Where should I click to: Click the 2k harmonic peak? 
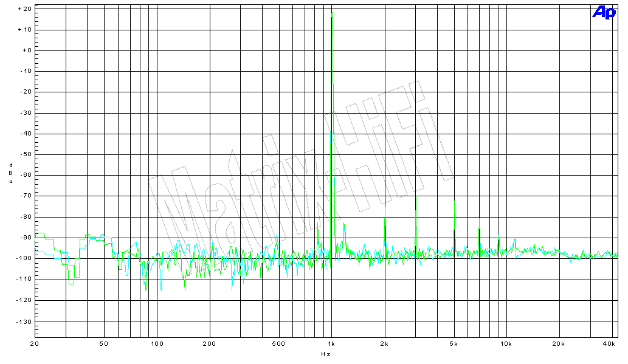point(385,220)
